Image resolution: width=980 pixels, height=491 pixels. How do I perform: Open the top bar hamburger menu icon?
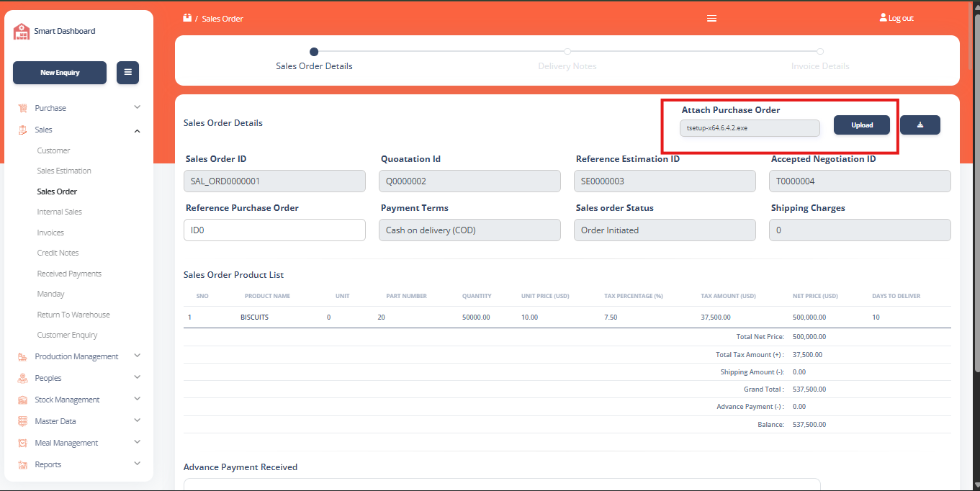(x=711, y=19)
